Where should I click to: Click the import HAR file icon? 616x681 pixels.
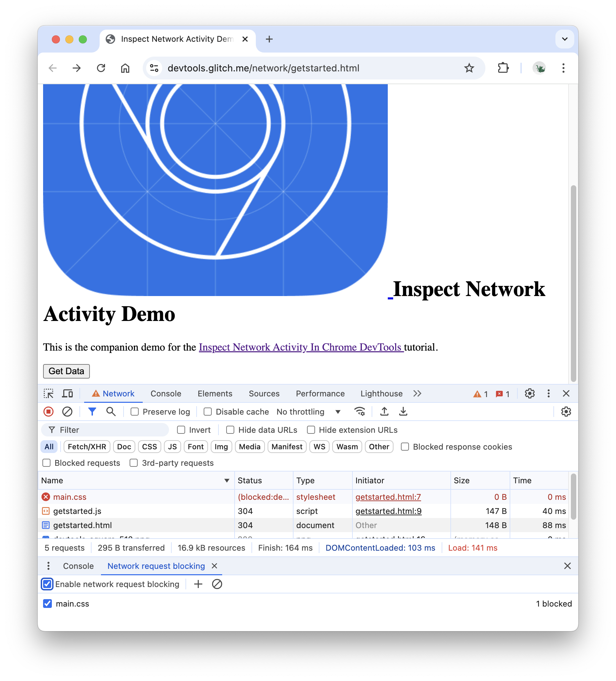pyautogui.click(x=384, y=412)
